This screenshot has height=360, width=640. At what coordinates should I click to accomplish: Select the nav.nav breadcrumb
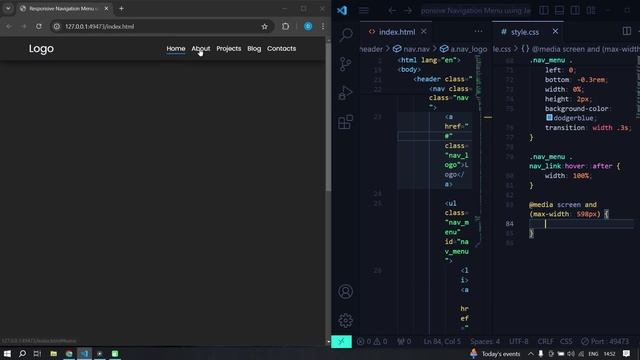coord(411,49)
